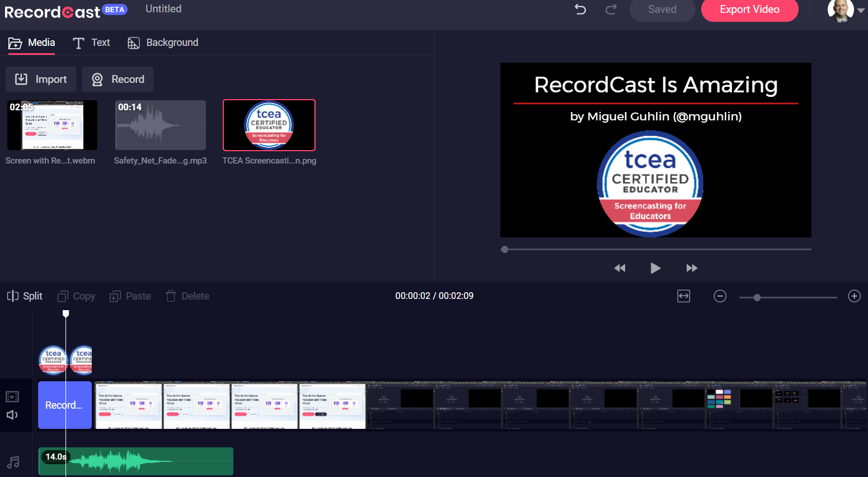Mute the video track speaker icon
This screenshot has width=868, height=477.
[x=12, y=415]
